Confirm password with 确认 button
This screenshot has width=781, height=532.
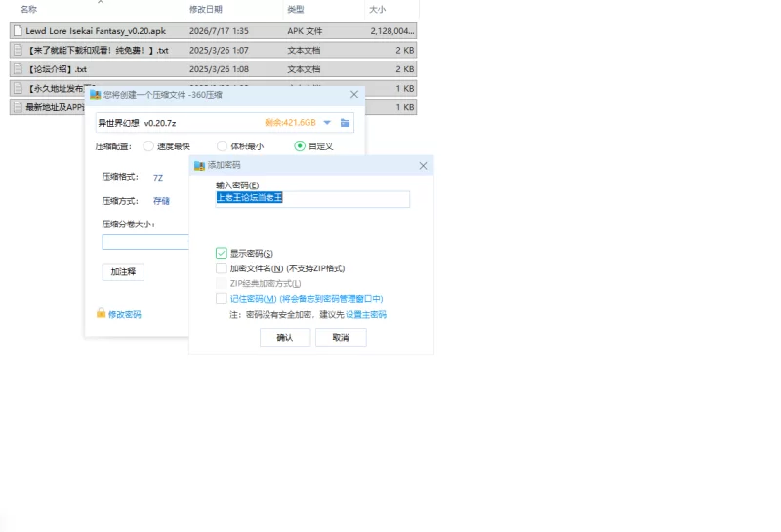click(285, 337)
